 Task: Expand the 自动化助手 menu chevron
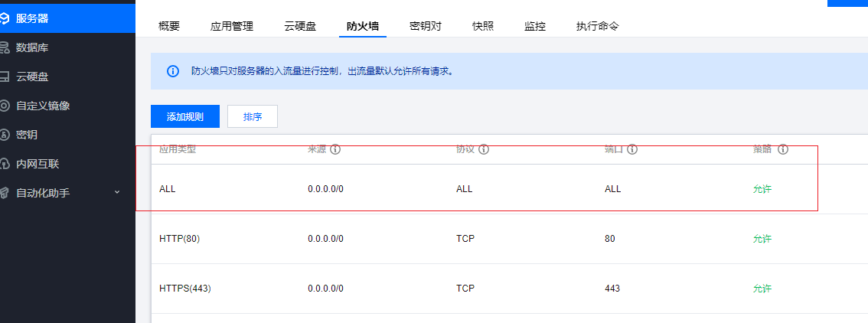point(117,192)
